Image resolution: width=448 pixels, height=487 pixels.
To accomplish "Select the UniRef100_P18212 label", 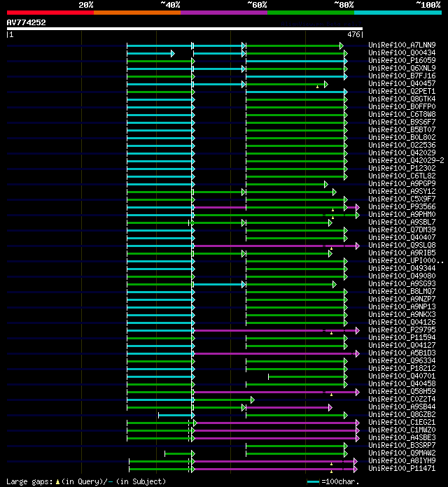I will (402, 368).
